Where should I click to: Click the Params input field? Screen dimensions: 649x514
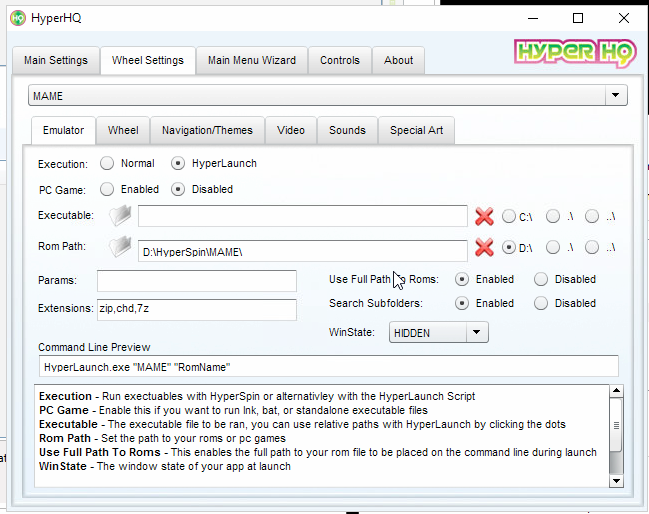tap(196, 280)
